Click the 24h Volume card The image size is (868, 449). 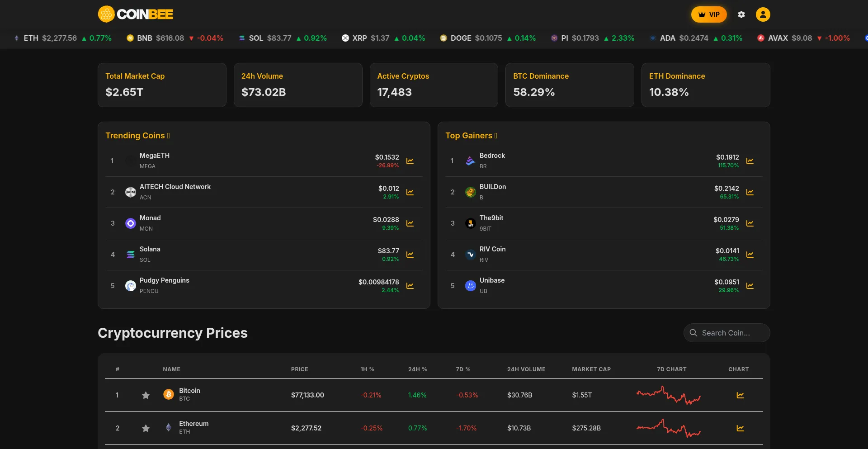[x=298, y=85]
